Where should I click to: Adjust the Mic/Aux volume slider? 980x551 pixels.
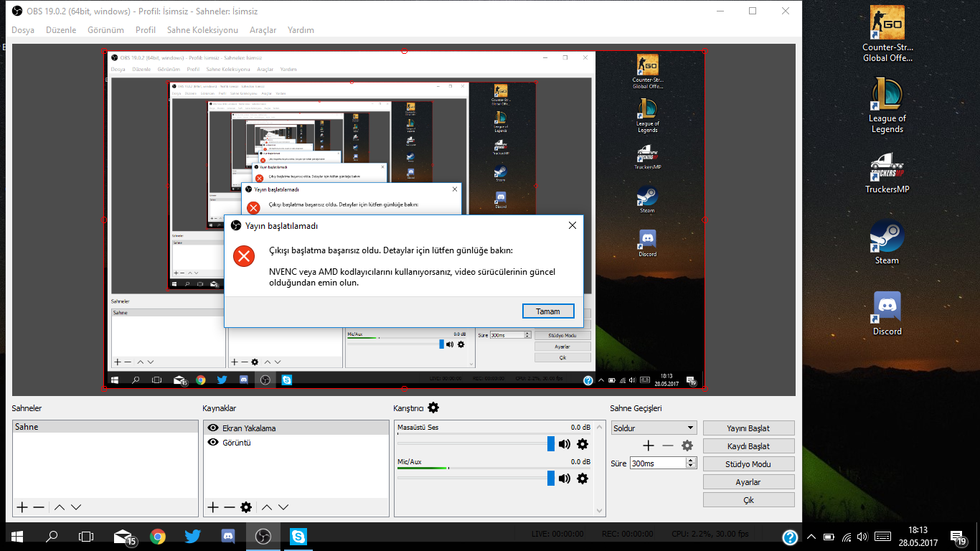pos(551,478)
